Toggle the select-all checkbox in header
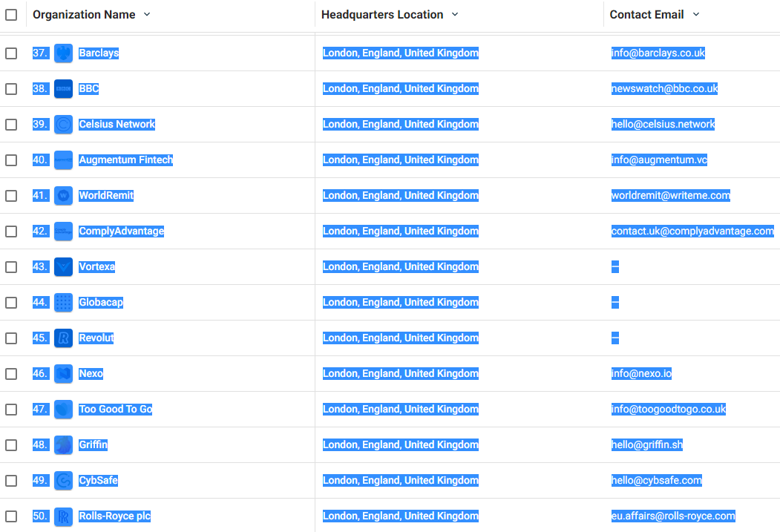 [11, 15]
